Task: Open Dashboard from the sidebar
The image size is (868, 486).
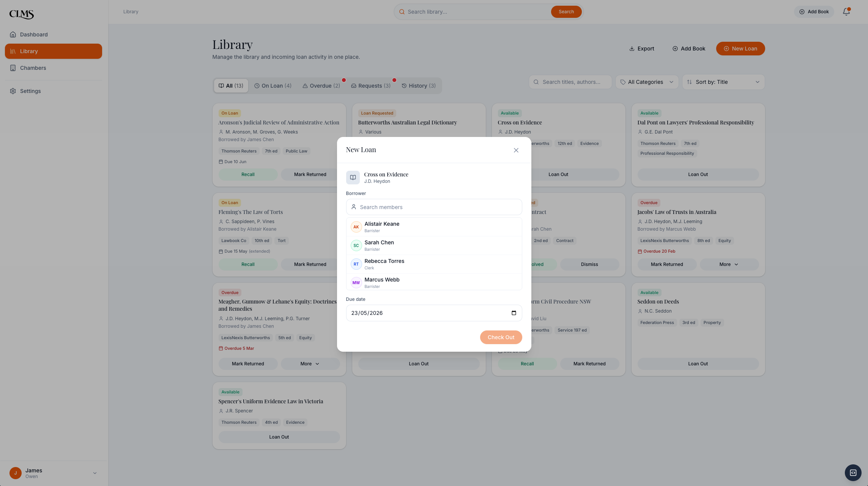Action: click(54, 35)
